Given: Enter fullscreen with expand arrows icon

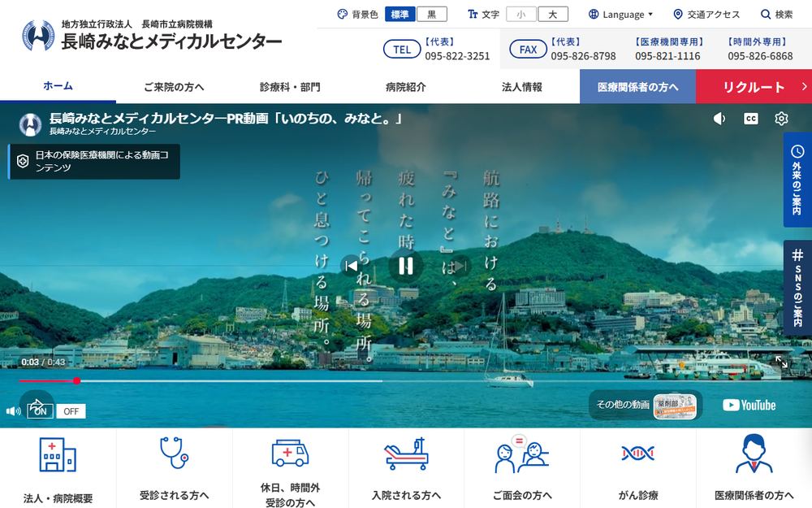Looking at the screenshot, I should tap(781, 362).
